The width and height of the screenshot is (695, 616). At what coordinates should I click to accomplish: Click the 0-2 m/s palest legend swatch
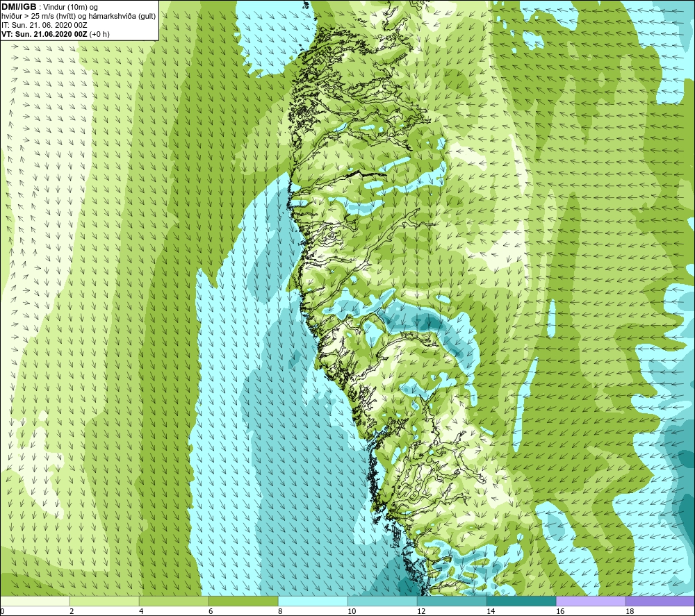(x=35, y=601)
